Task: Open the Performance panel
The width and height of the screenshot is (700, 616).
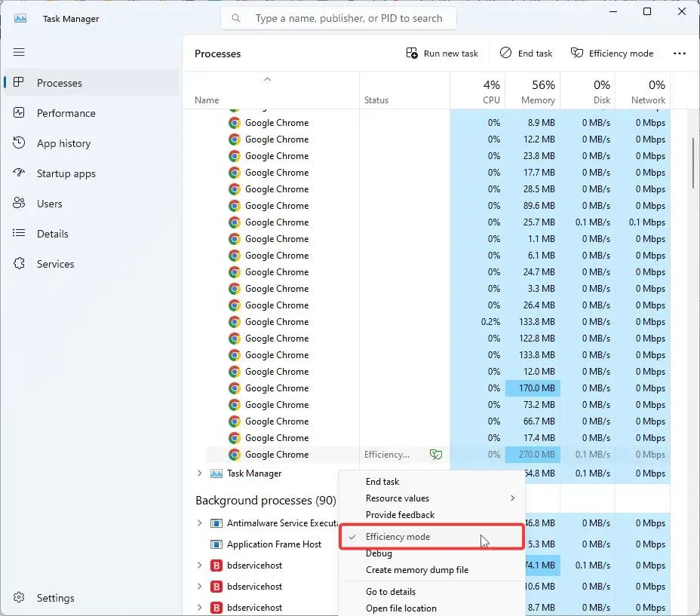Action: pyautogui.click(x=65, y=113)
